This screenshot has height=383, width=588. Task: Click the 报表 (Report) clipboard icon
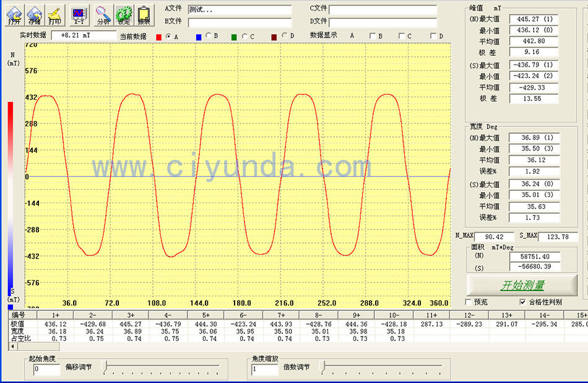click(x=144, y=14)
